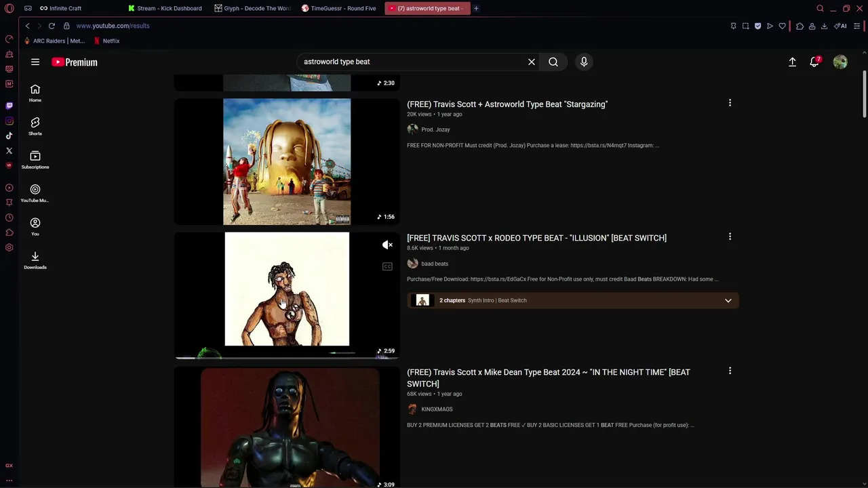868x488 pixels.
Task: Switch to the Glyph - Decode The Word tab
Action: click(x=252, y=8)
